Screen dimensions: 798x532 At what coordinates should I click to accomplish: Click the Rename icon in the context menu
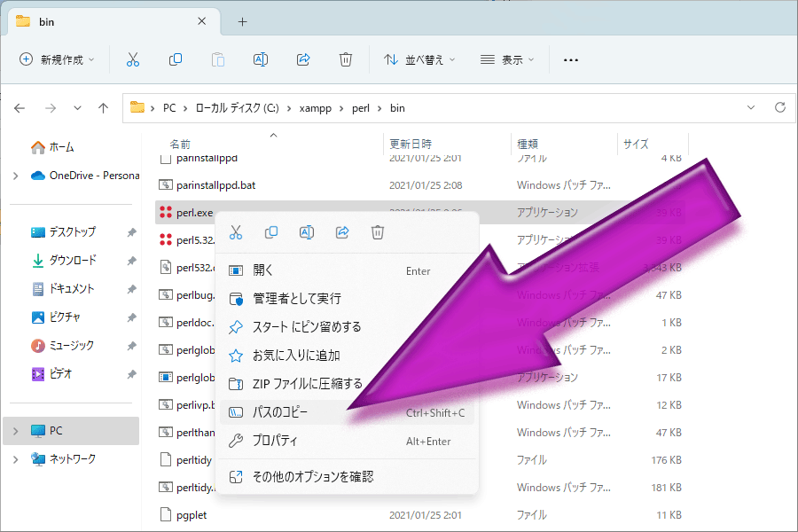[307, 232]
